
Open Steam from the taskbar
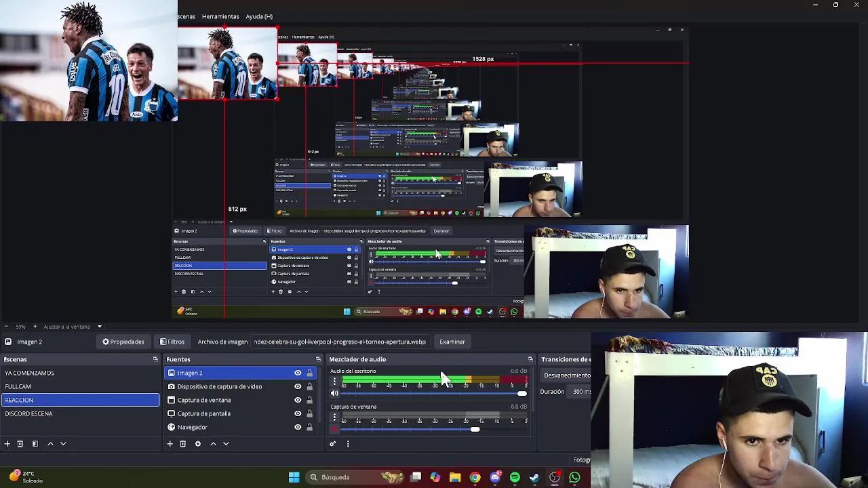[x=534, y=477]
